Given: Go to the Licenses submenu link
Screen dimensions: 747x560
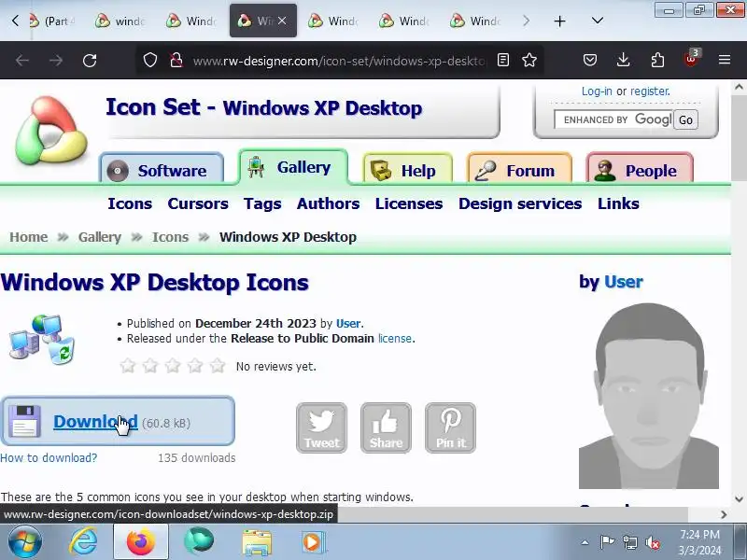Looking at the screenshot, I should tap(409, 203).
